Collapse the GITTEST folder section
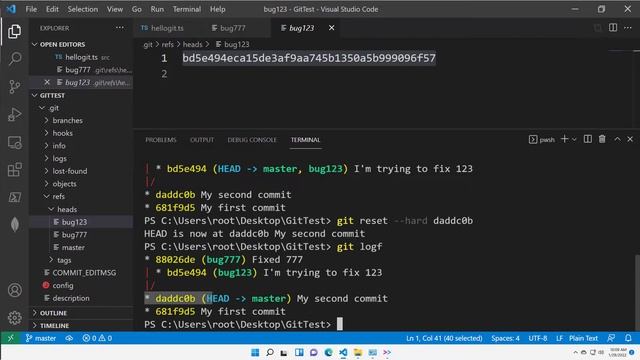This screenshot has width=640, height=360. tap(81, 95)
